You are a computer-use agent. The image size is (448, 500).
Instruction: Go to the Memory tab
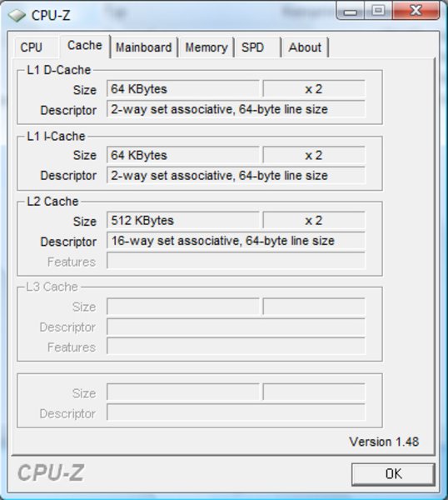click(x=207, y=47)
